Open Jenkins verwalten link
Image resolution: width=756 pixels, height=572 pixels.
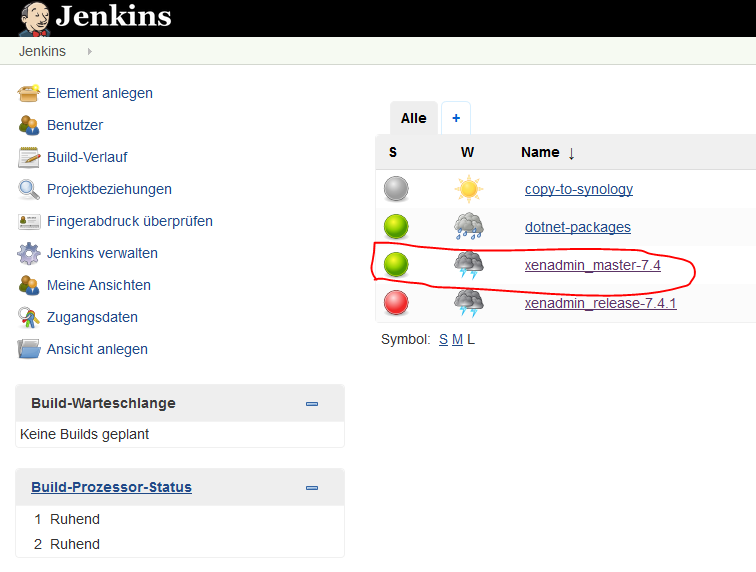[102, 253]
